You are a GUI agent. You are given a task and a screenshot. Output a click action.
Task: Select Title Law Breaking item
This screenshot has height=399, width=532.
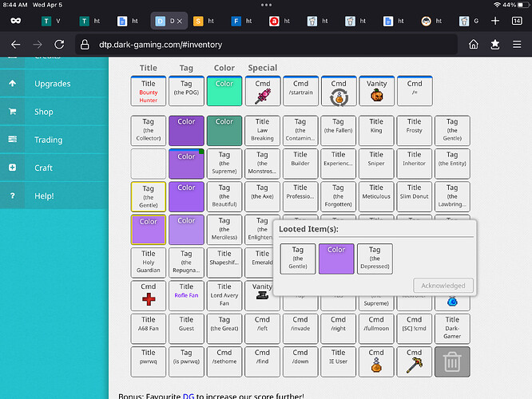pos(262,131)
